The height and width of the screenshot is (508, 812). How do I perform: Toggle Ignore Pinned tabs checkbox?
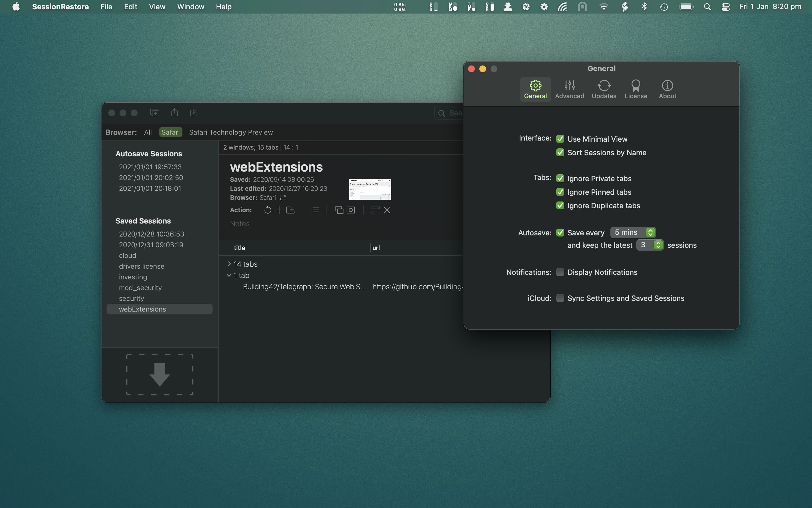tap(560, 192)
